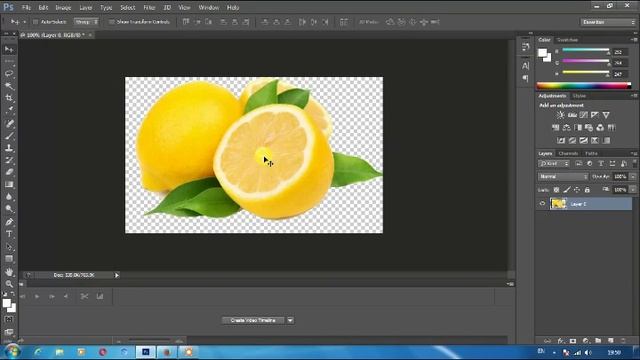Click the timeline play button
640x360 pixels.
(x=37, y=297)
